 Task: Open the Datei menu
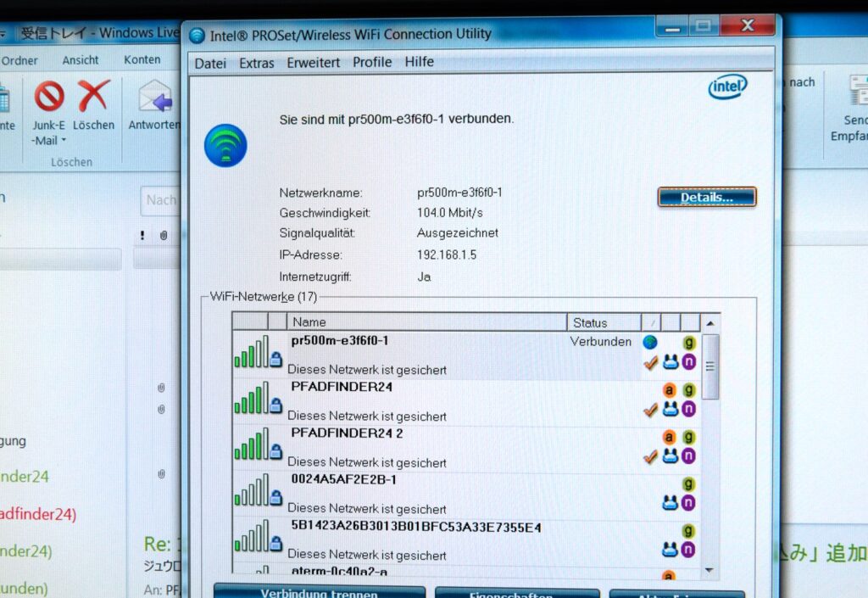(x=210, y=63)
